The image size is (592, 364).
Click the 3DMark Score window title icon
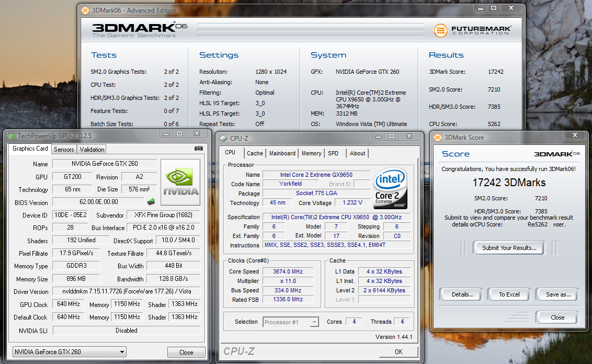(438, 138)
